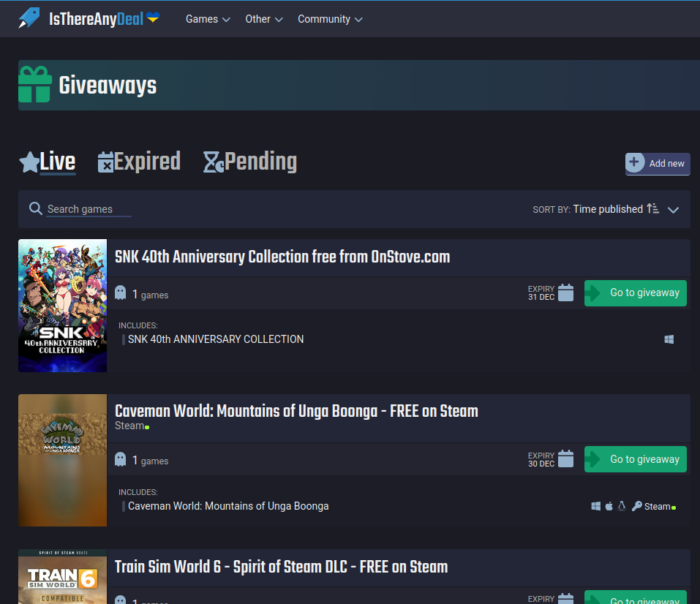Viewport: 700px width, 604px height.
Task: Open Caveman World cover thumbnail
Action: tap(62, 460)
